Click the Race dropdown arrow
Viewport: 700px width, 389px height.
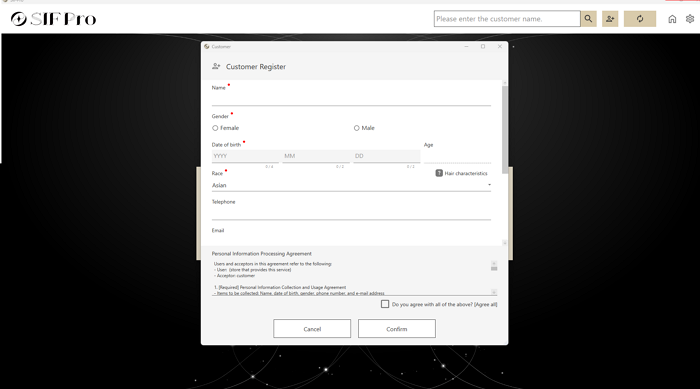[489, 185]
